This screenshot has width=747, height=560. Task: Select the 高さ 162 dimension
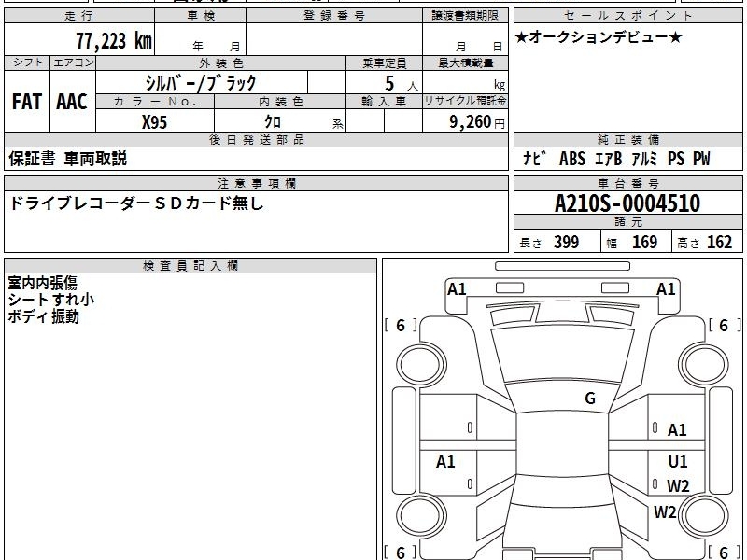(x=705, y=243)
